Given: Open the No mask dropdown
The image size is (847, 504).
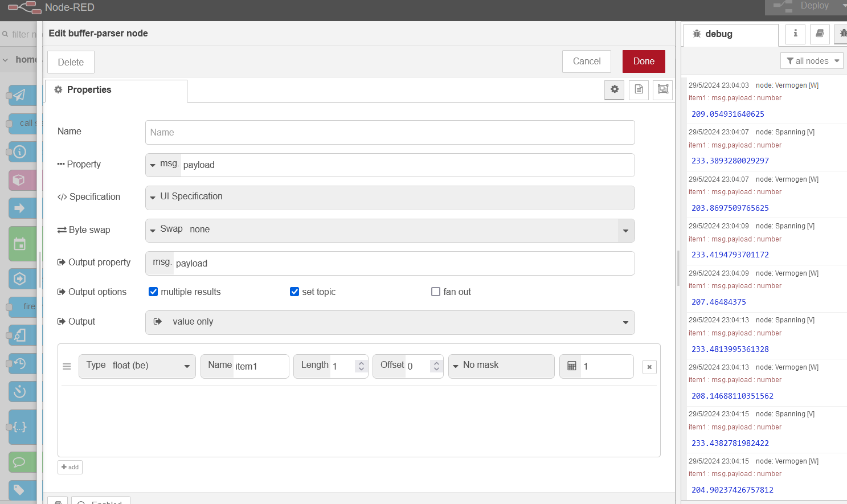Looking at the screenshot, I should pos(501,366).
